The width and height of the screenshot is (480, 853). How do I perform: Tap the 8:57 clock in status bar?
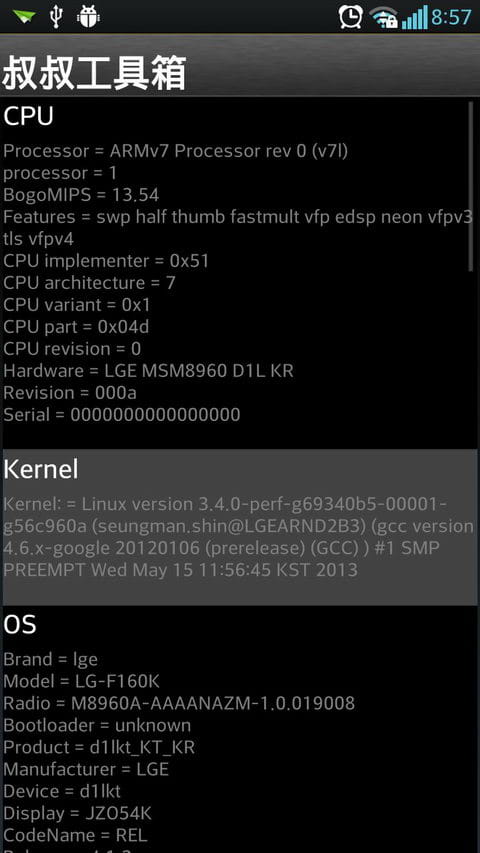(451, 17)
